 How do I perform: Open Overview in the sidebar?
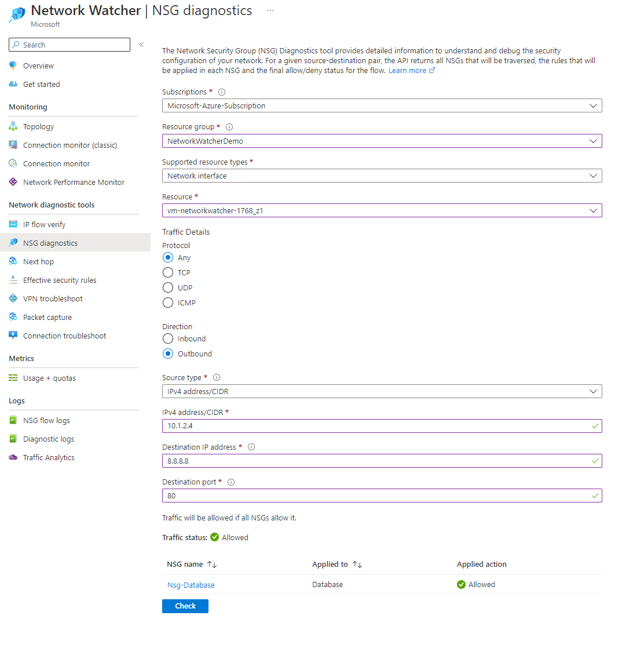pyautogui.click(x=38, y=65)
